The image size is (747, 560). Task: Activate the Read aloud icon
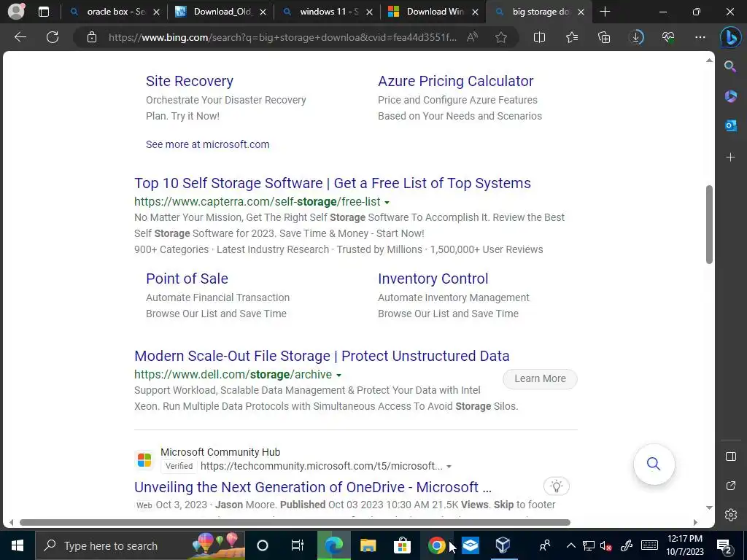click(x=472, y=37)
